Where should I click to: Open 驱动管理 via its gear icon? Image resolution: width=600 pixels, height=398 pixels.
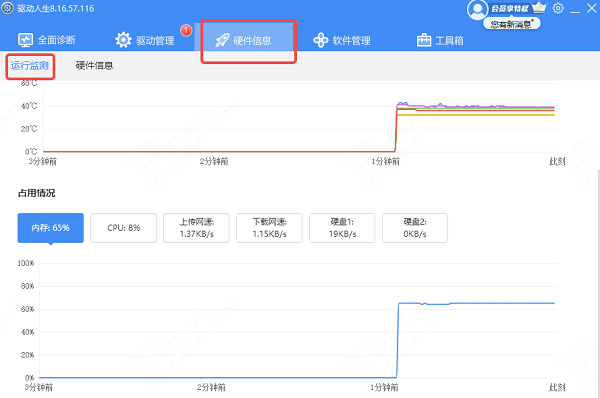coord(123,40)
